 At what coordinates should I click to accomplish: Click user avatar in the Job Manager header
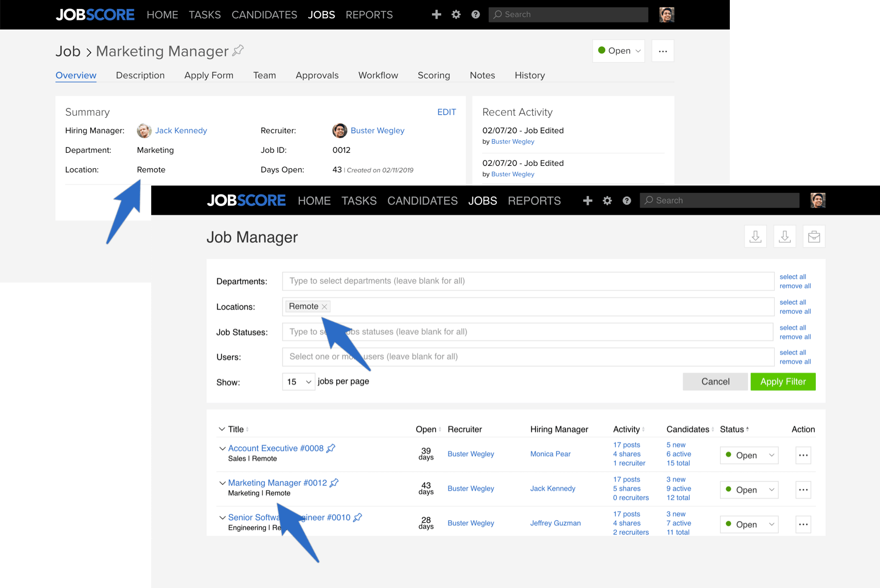pos(818,200)
